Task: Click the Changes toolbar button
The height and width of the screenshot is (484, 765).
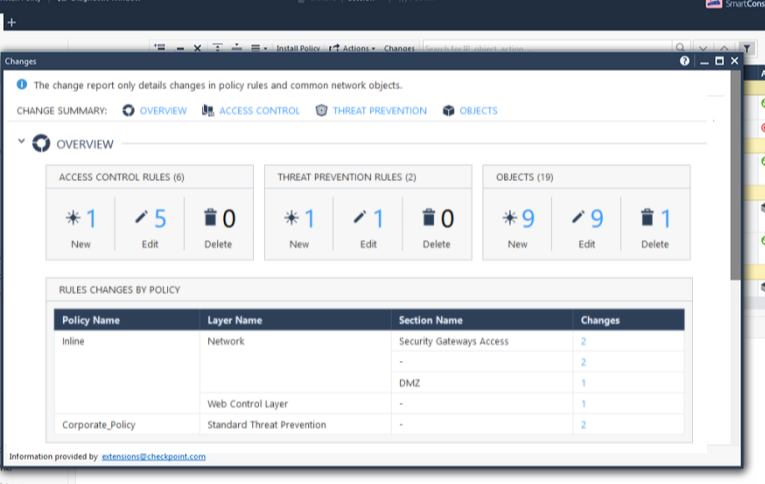Action: (399, 48)
